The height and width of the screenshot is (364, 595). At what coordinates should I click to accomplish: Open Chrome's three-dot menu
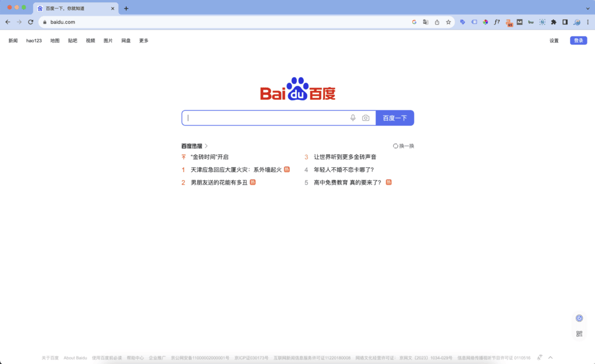(x=588, y=22)
